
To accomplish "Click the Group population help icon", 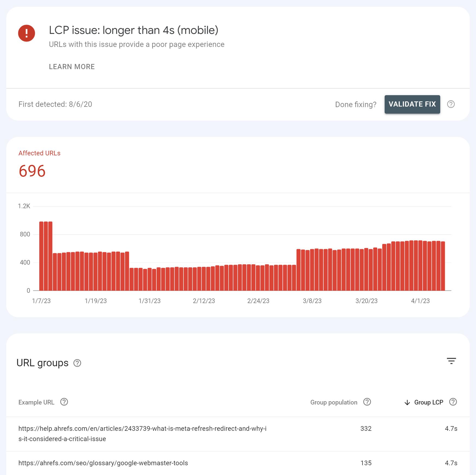I will pyautogui.click(x=368, y=402).
